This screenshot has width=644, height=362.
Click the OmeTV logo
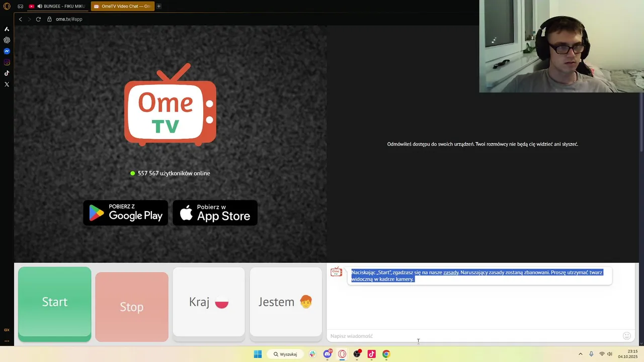(170, 105)
